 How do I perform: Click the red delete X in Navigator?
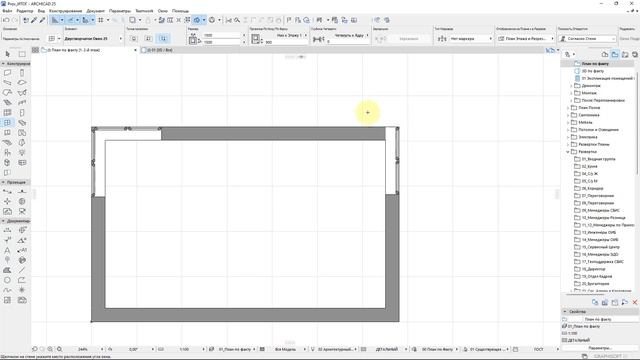pos(635,302)
